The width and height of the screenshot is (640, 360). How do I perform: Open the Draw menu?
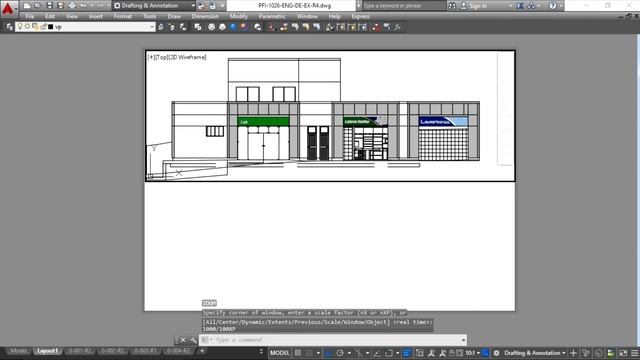pyautogui.click(x=174, y=16)
